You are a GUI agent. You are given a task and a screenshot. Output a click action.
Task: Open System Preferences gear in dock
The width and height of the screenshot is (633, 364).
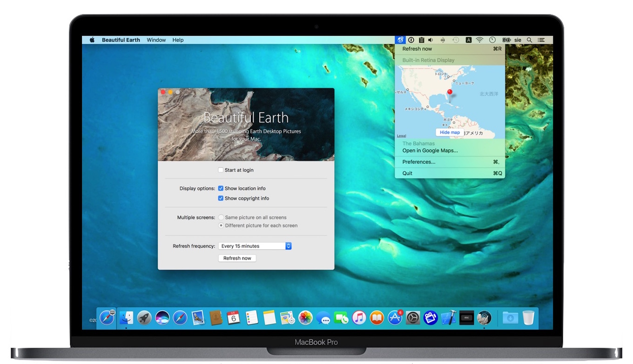[413, 318]
